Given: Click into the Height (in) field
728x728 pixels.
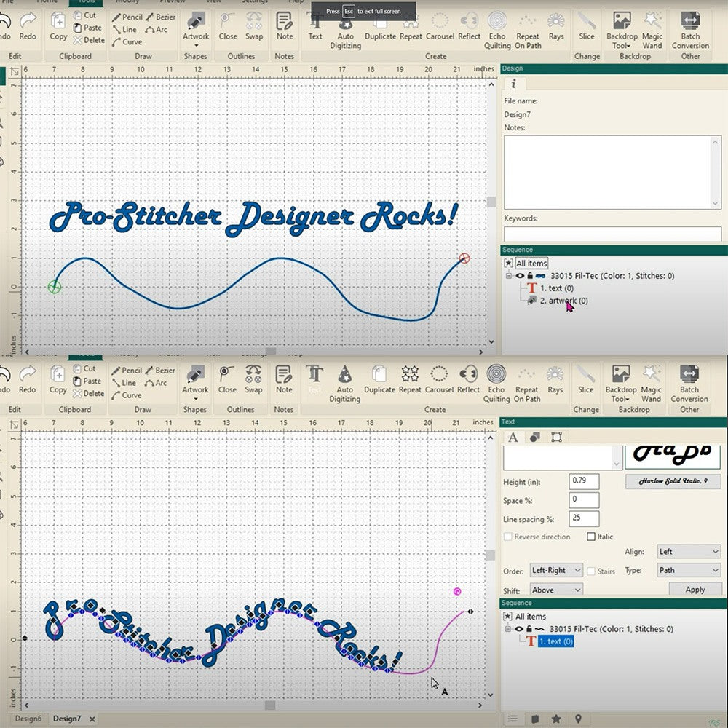Looking at the screenshot, I should click(x=584, y=481).
